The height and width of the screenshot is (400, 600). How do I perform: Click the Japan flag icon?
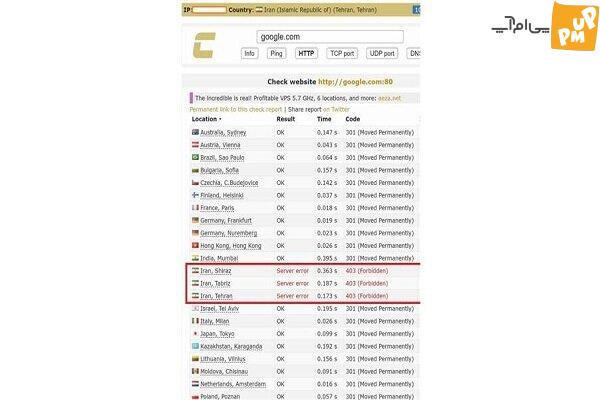(196, 333)
